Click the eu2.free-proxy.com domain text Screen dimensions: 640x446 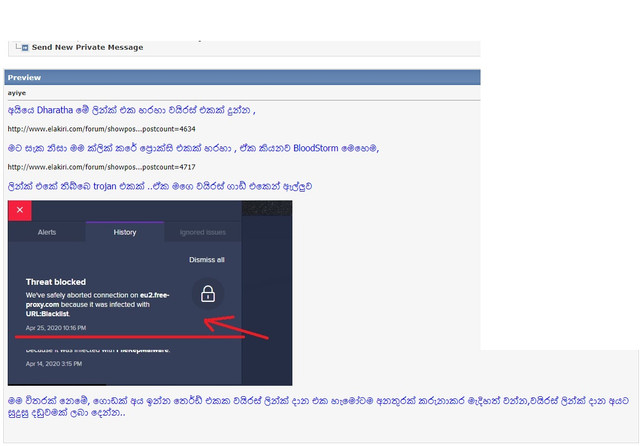pos(98,300)
